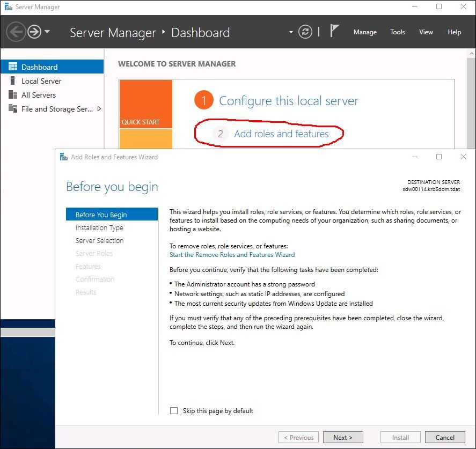Minimize the Server Manager window
Image resolution: width=476 pixels, height=449 pixels.
point(415,6)
